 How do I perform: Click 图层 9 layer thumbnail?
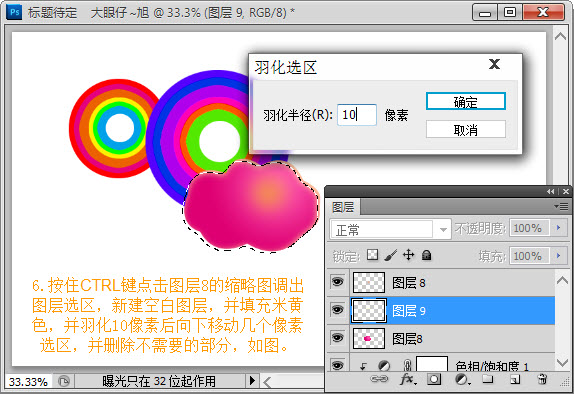[x=369, y=311]
